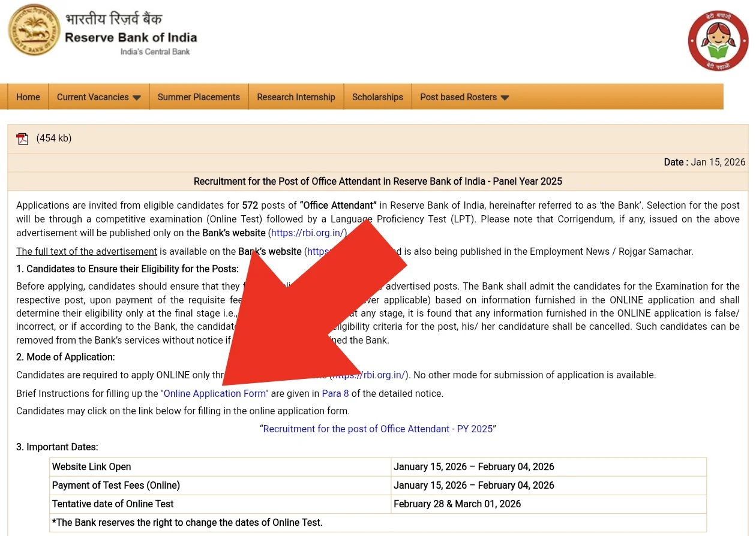
Task: Select Research Internship in the navigation bar
Action: click(296, 97)
